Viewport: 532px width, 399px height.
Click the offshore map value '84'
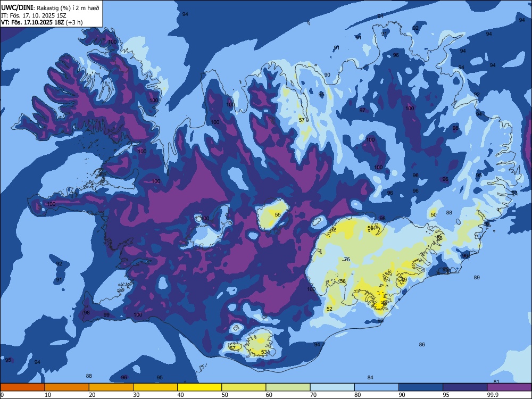pos(370,377)
